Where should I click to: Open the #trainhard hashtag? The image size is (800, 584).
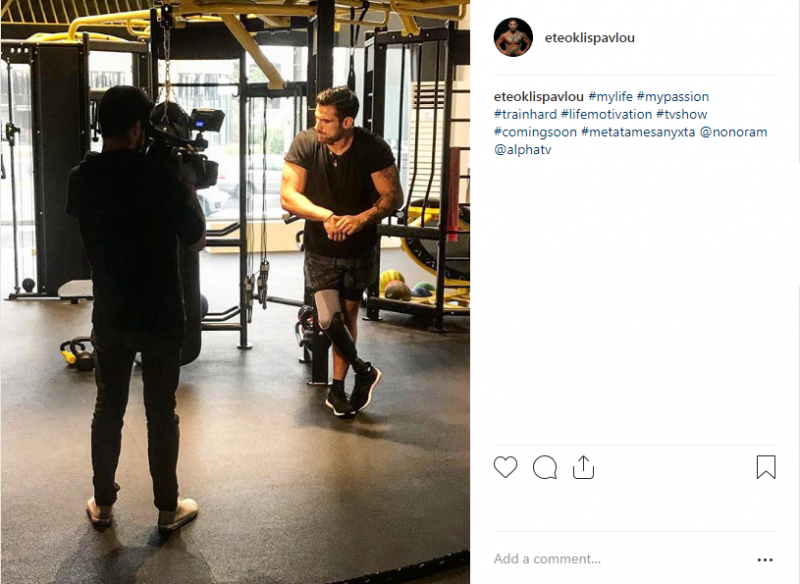525,114
